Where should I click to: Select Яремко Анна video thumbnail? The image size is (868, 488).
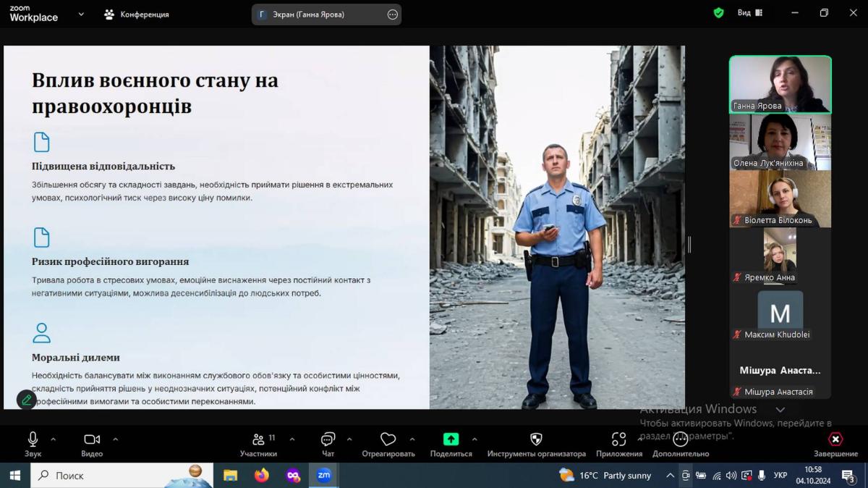(x=780, y=256)
